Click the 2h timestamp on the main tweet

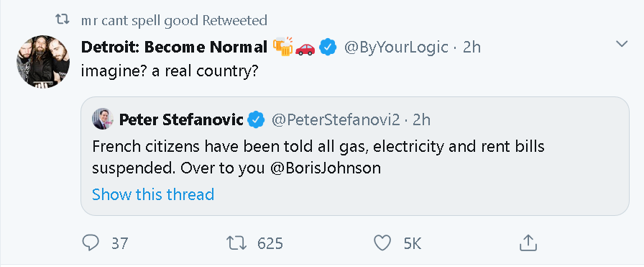[x=472, y=47]
